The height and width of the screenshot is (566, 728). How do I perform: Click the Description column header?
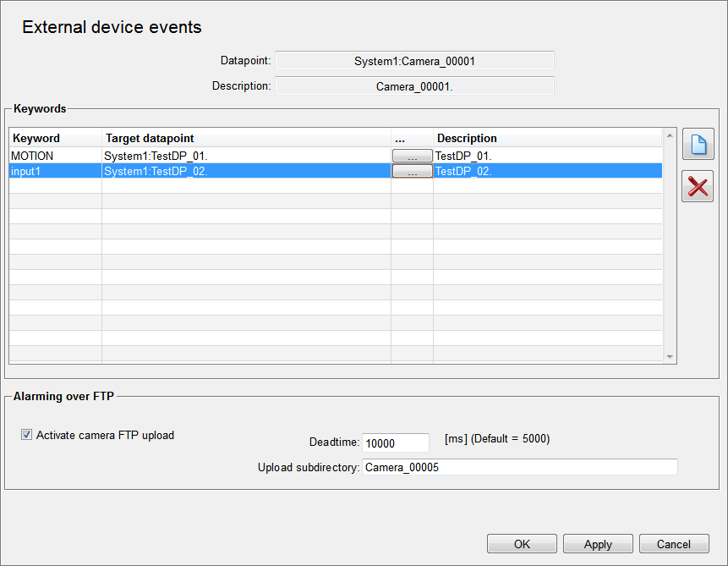pos(546,138)
